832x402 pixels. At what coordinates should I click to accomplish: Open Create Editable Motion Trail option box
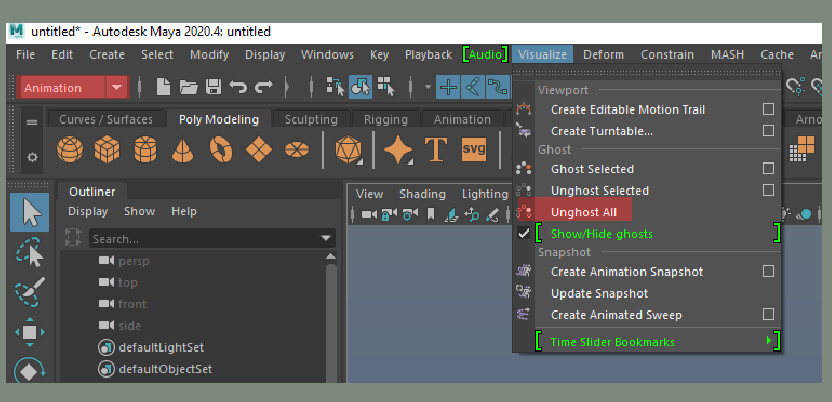click(x=768, y=109)
